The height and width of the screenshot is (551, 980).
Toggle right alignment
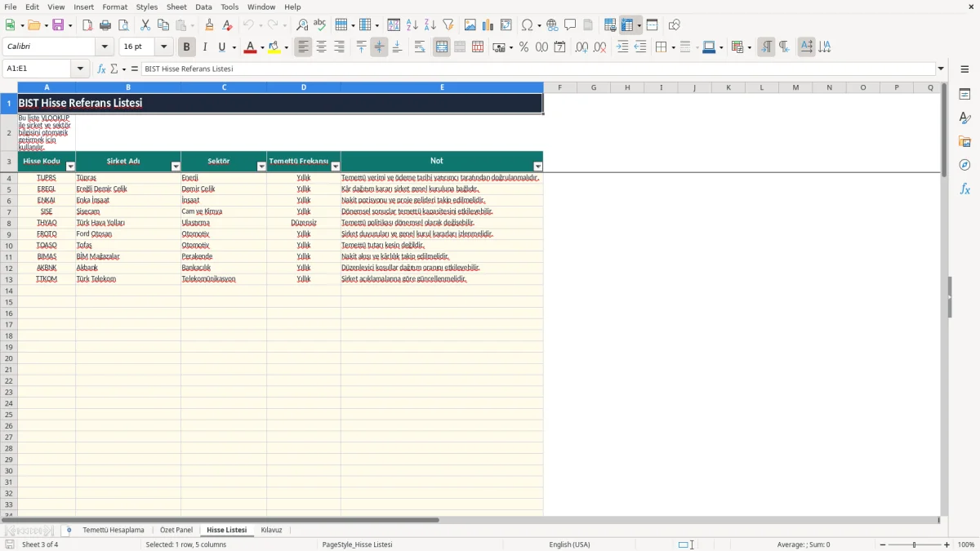tap(339, 47)
